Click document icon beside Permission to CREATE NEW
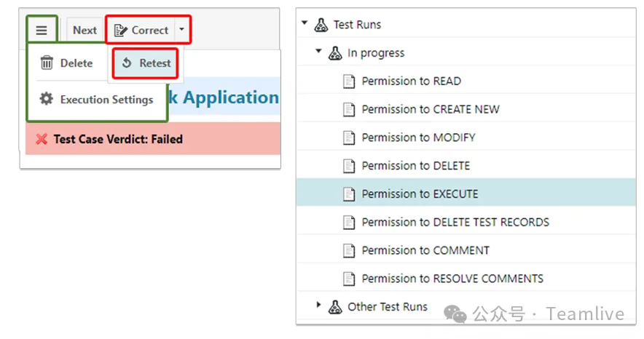Image resolution: width=644 pixels, height=339 pixels. point(349,109)
